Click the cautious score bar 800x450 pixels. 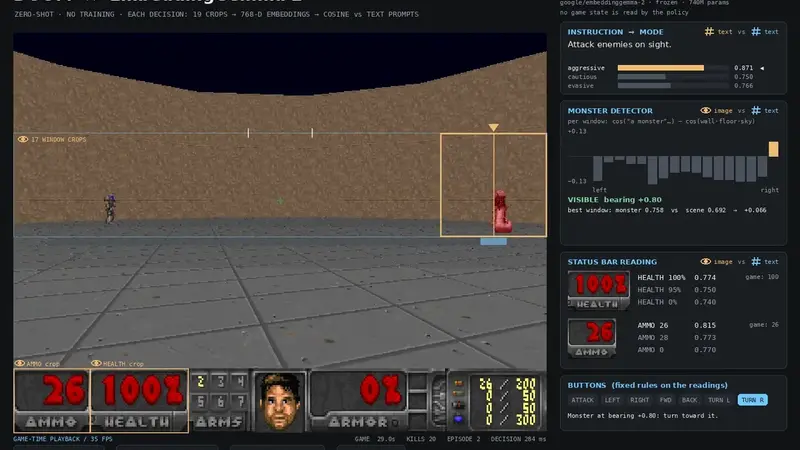point(642,77)
